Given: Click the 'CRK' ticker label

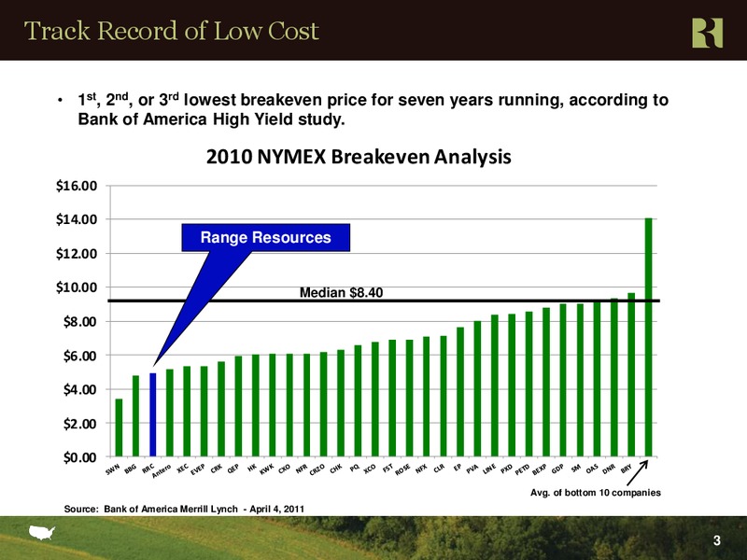Looking at the screenshot, I should tap(217, 469).
